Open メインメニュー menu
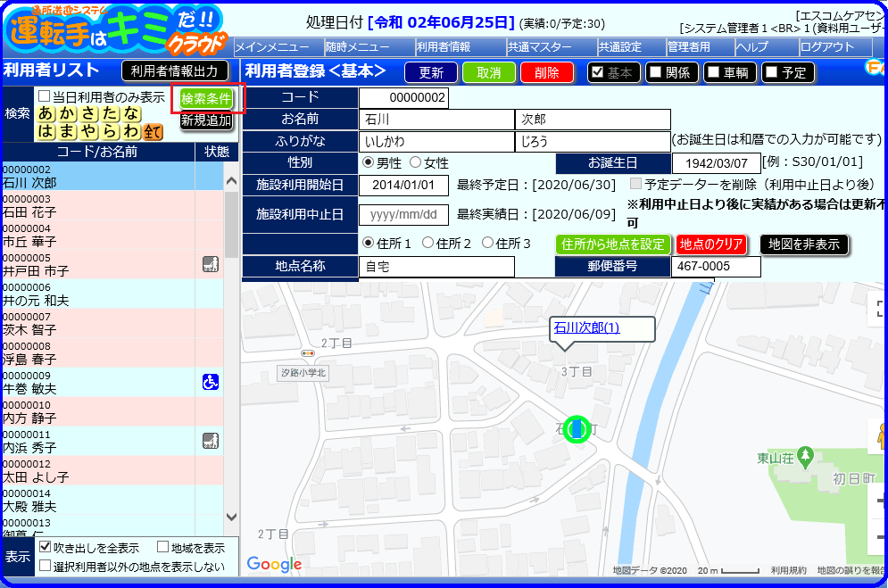 pos(278,47)
